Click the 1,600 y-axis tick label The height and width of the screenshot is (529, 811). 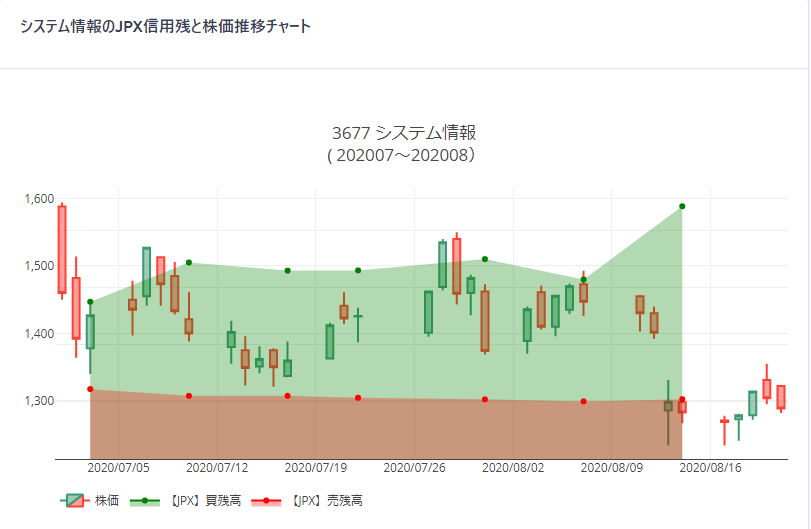(x=38, y=199)
